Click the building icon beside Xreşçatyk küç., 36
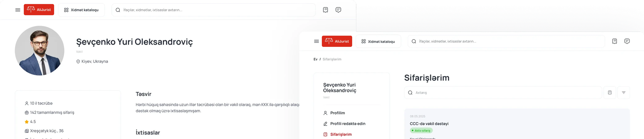This screenshot has height=139, width=644. click(26, 131)
